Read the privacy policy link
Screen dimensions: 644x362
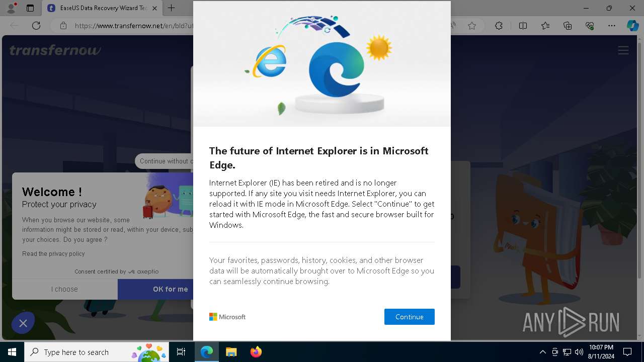pos(53,254)
